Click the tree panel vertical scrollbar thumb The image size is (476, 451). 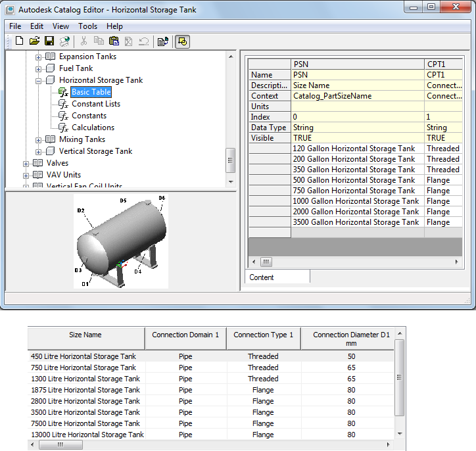(x=231, y=160)
